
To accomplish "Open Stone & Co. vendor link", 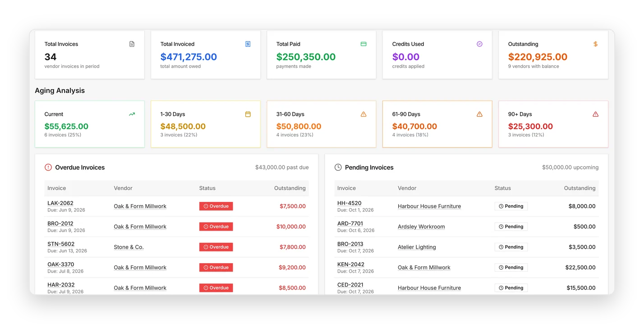I will tap(129, 247).
